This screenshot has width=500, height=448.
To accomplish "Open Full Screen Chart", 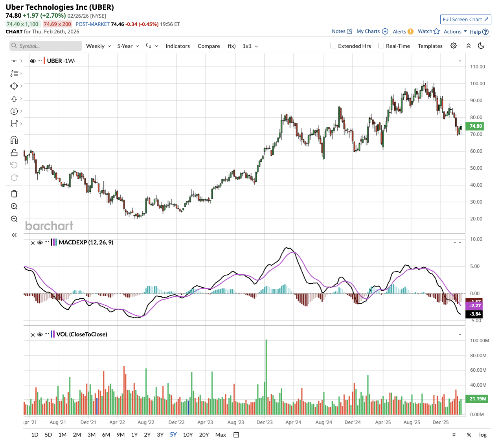I will 465,19.
